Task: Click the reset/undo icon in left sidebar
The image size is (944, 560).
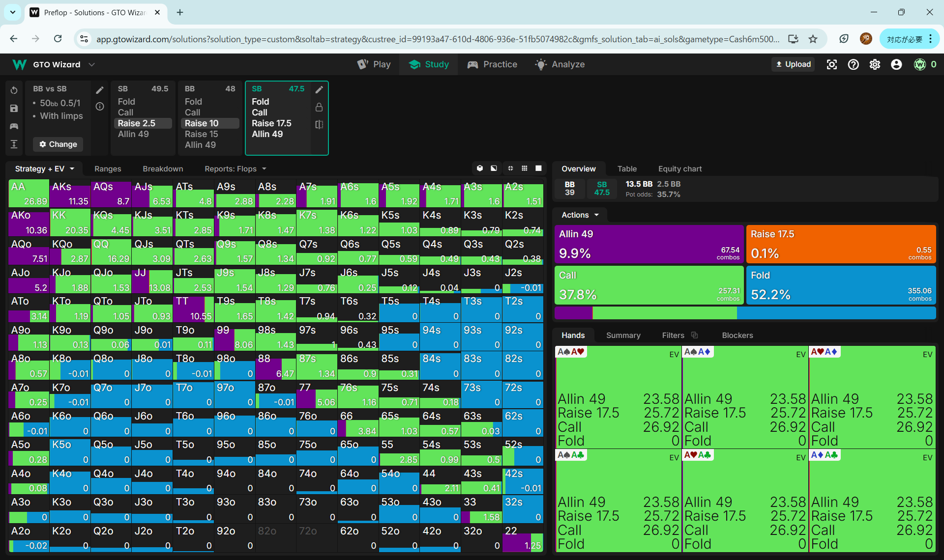Action: click(14, 90)
